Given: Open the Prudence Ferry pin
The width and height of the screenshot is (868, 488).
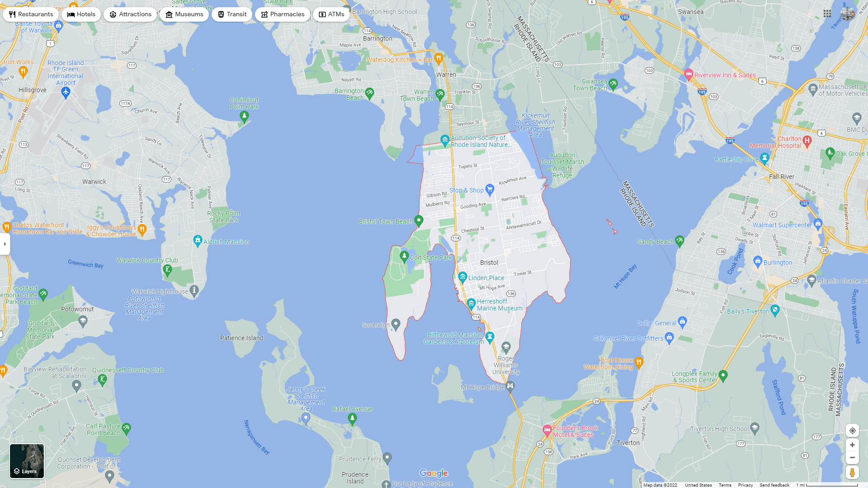Looking at the screenshot, I should click(387, 458).
